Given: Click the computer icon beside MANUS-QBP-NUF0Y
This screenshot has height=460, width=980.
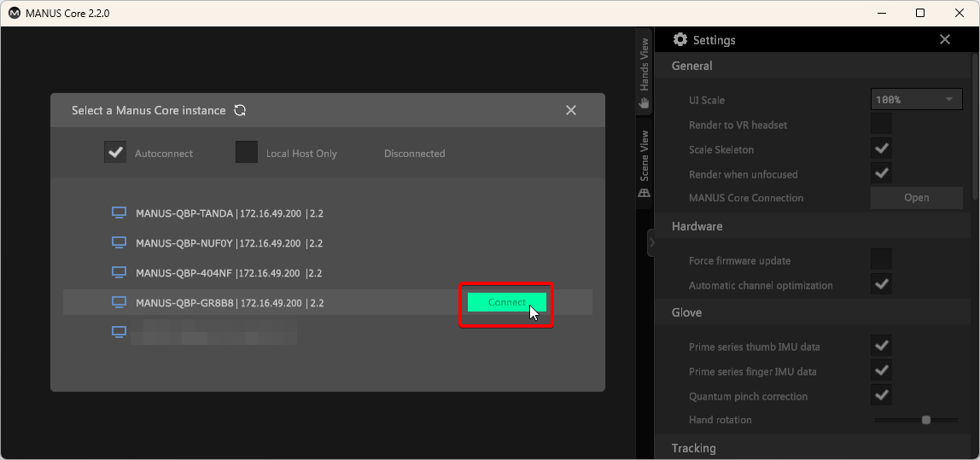Looking at the screenshot, I should tap(120, 243).
